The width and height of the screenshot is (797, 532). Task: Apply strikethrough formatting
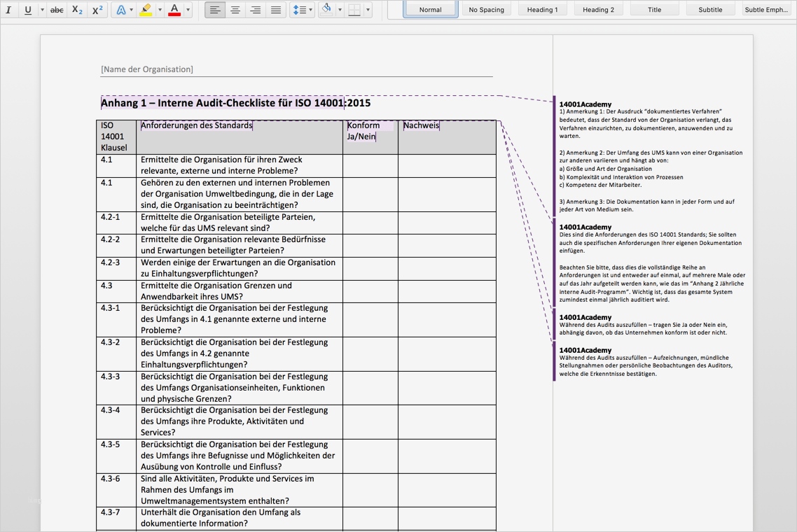coord(57,10)
